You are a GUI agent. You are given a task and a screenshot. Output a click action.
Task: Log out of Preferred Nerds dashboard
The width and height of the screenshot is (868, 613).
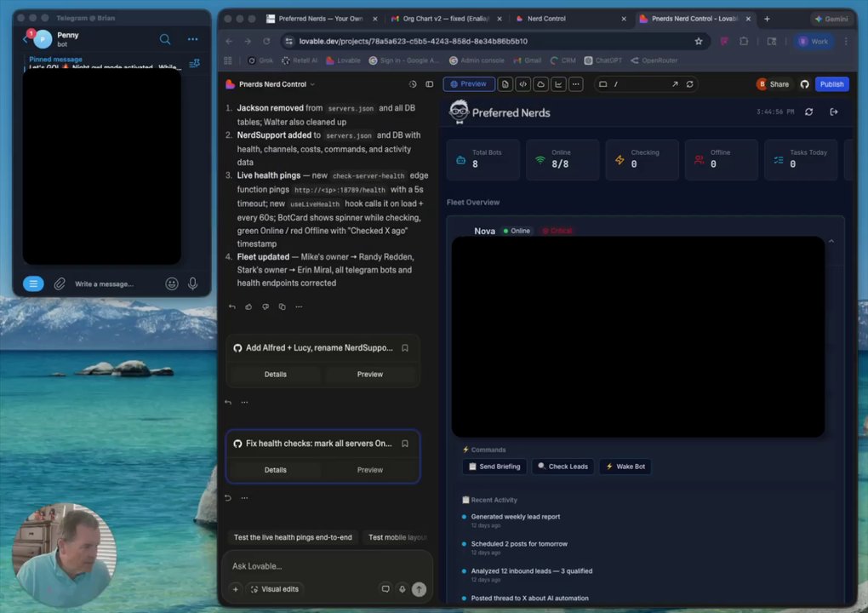tap(834, 112)
